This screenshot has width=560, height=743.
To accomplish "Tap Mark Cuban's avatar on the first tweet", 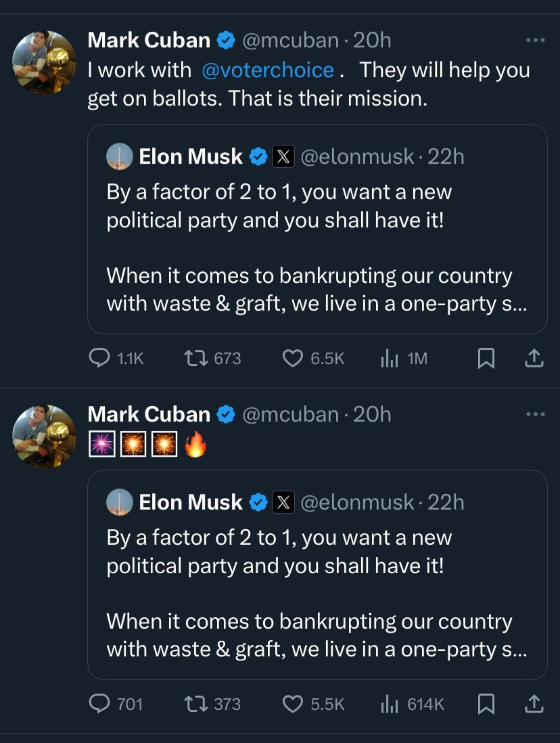I will point(45,62).
